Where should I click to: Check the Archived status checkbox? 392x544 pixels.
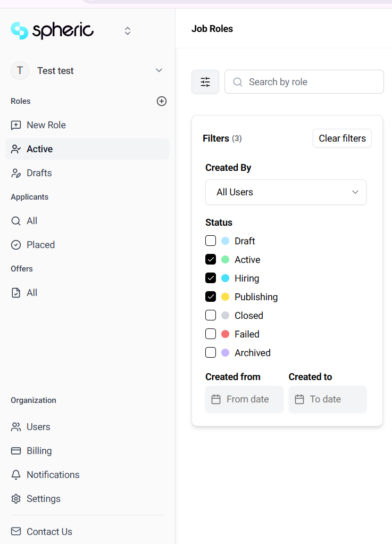[211, 353]
